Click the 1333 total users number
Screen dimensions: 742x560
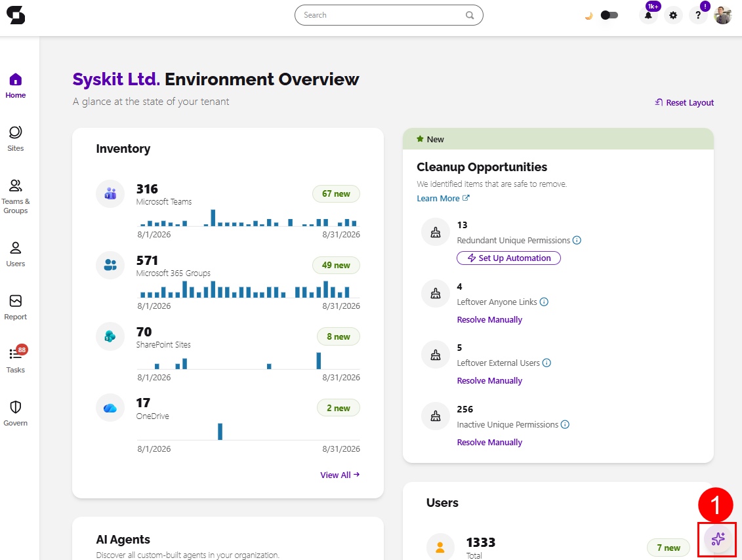pos(481,542)
